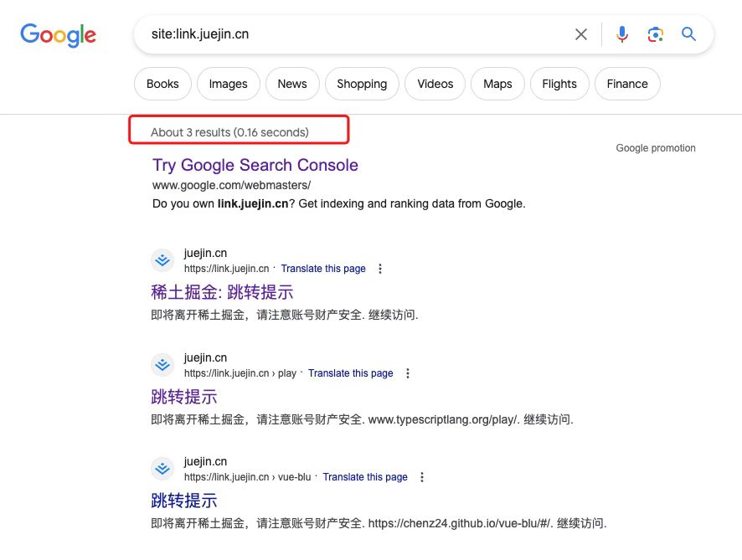
Task: Switch to the News filter
Action: click(292, 84)
